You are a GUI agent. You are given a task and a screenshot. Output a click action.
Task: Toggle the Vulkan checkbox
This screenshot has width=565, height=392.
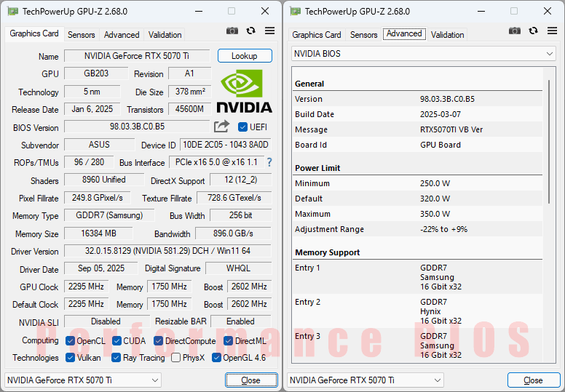click(x=71, y=357)
